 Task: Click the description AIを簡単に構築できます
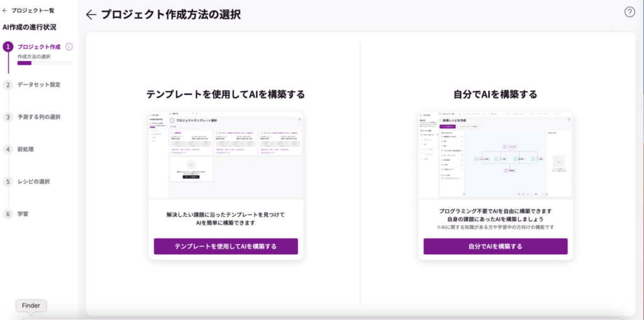pos(226,223)
